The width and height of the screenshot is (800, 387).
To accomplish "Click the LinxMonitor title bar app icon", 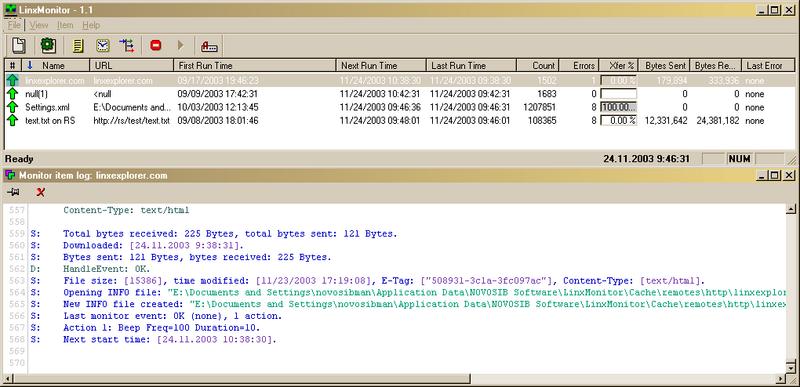I will click(x=10, y=10).
